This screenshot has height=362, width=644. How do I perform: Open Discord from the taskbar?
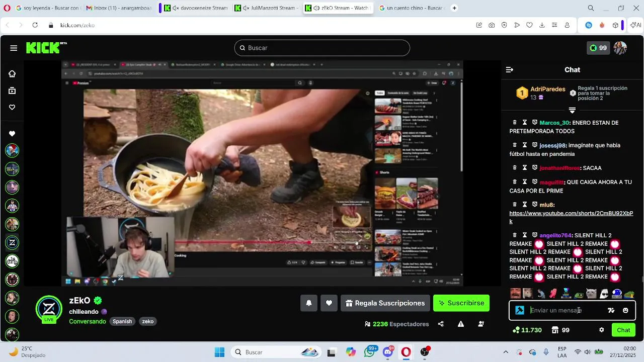[387, 352]
